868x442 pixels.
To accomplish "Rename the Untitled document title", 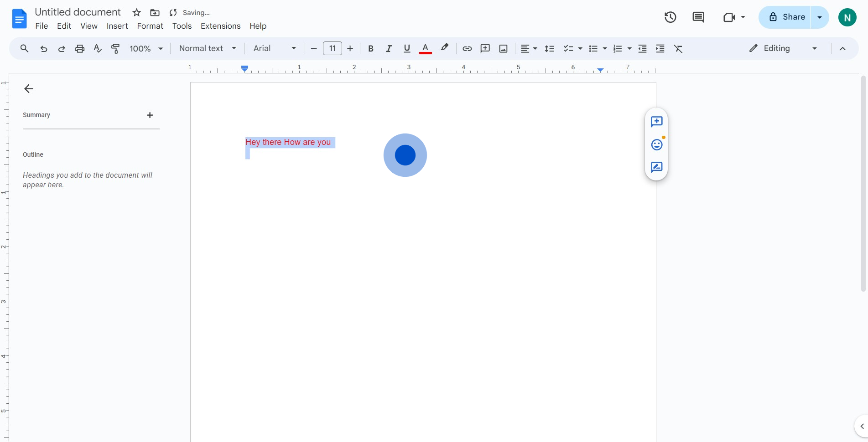I will click(x=78, y=12).
